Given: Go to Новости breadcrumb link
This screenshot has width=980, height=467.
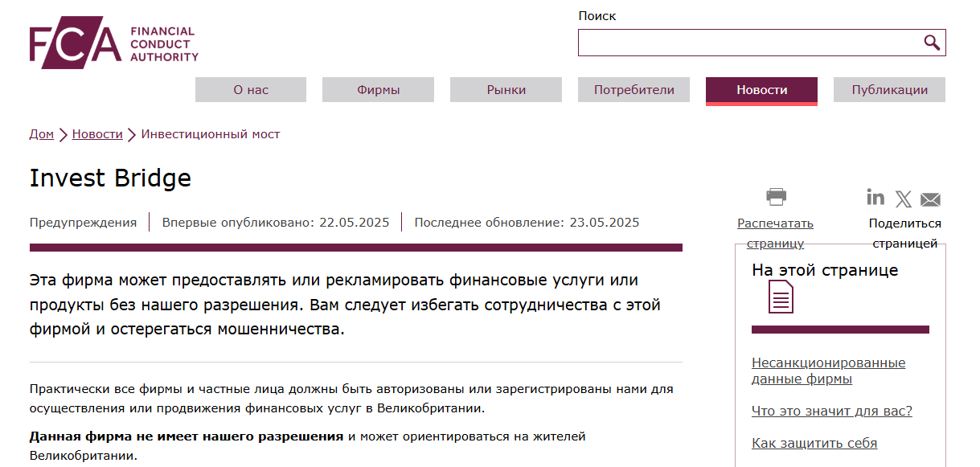Looking at the screenshot, I should (97, 134).
